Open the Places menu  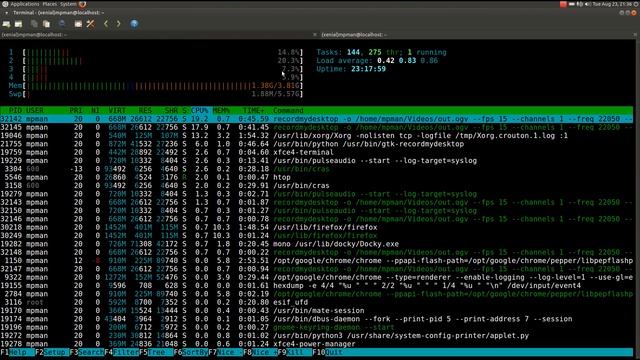(51, 4)
